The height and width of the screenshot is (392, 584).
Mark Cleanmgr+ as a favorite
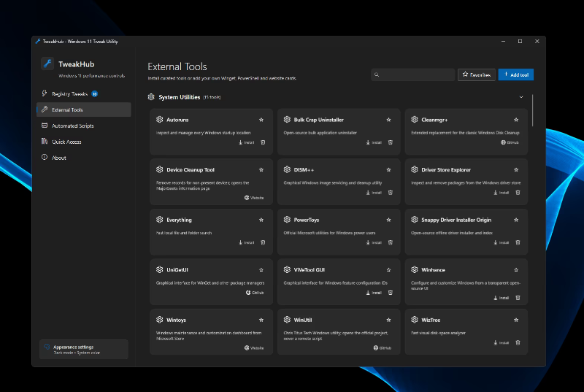[x=516, y=120]
